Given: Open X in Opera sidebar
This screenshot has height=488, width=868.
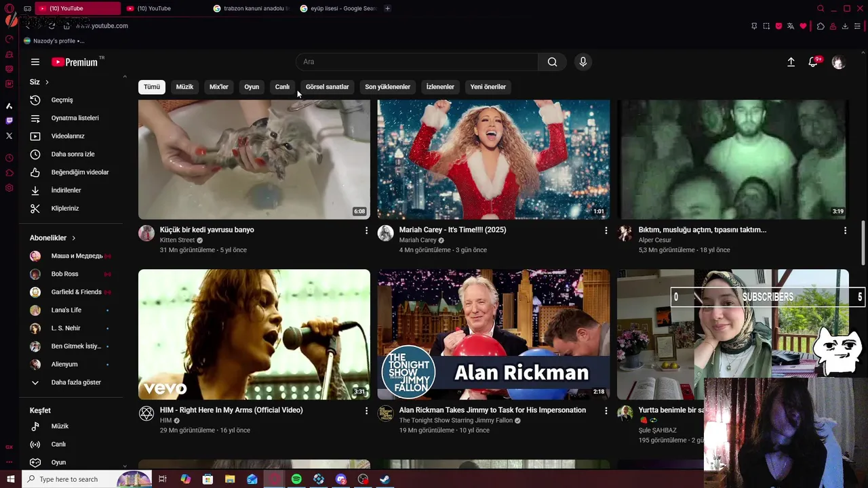Looking at the screenshot, I should coord(9,136).
